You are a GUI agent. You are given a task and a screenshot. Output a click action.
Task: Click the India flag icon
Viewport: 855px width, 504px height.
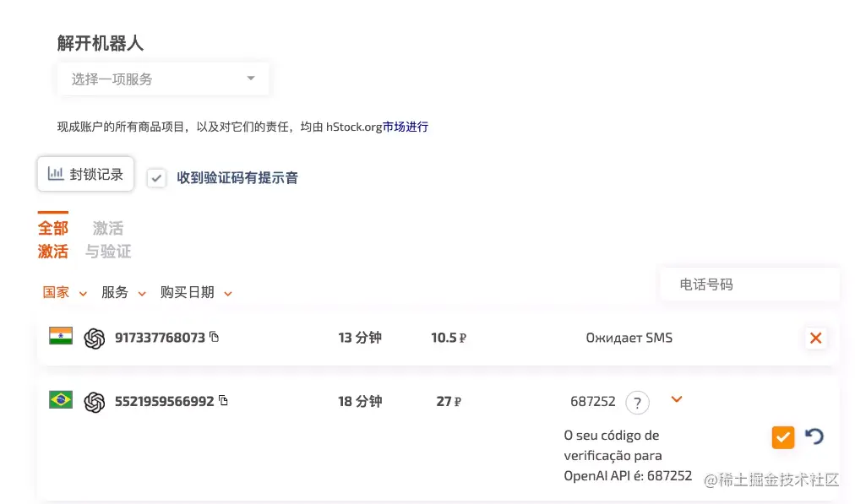pyautogui.click(x=61, y=336)
